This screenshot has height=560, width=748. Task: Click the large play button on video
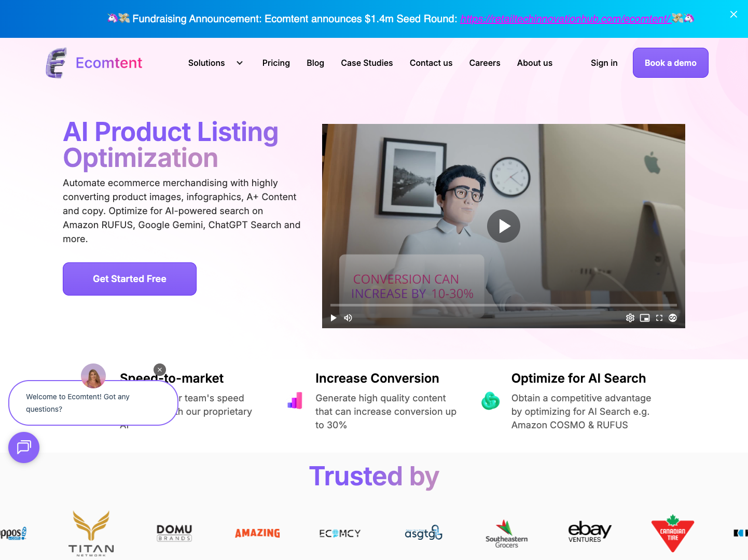click(x=503, y=226)
